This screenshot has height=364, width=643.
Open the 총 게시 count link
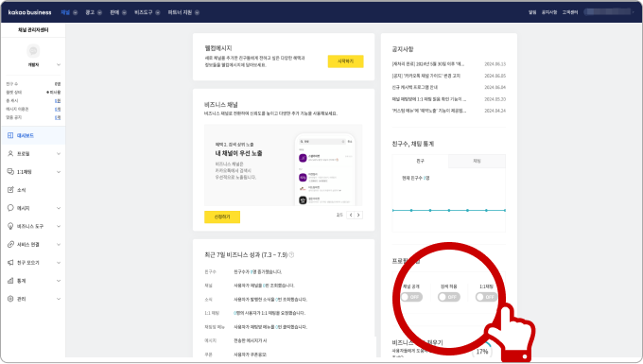(x=58, y=101)
